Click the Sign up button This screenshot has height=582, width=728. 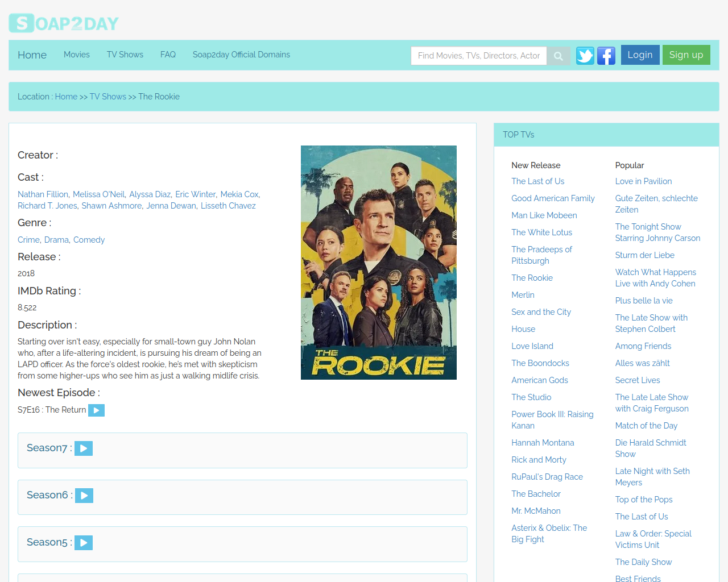pos(686,55)
